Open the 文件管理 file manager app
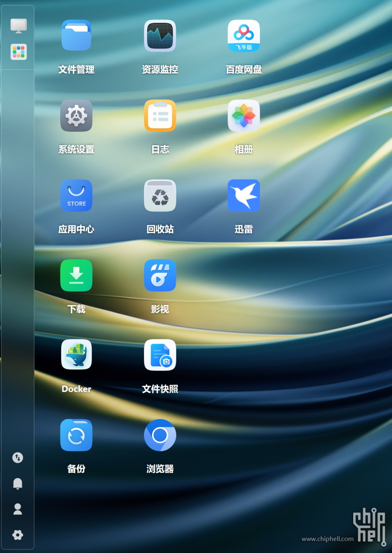The width and height of the screenshot is (392, 553). [x=76, y=36]
